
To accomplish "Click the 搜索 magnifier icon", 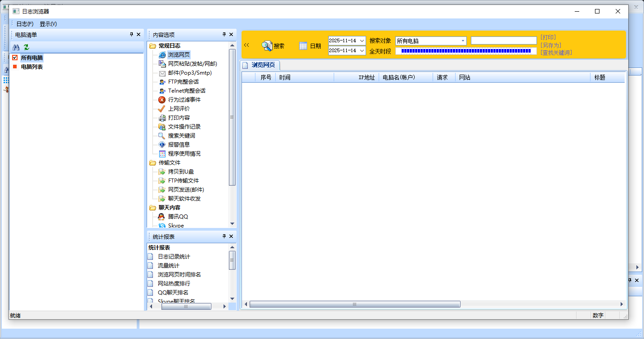I will coord(267,46).
